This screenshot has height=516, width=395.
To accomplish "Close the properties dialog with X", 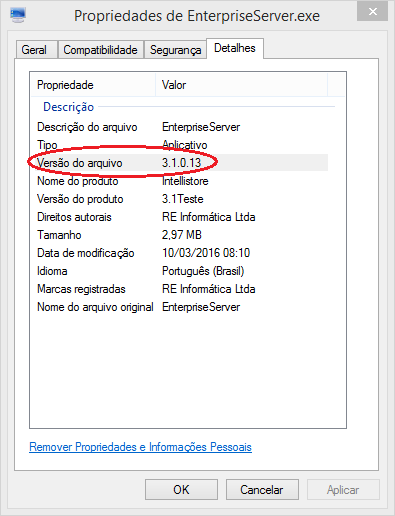I will [373, 12].
